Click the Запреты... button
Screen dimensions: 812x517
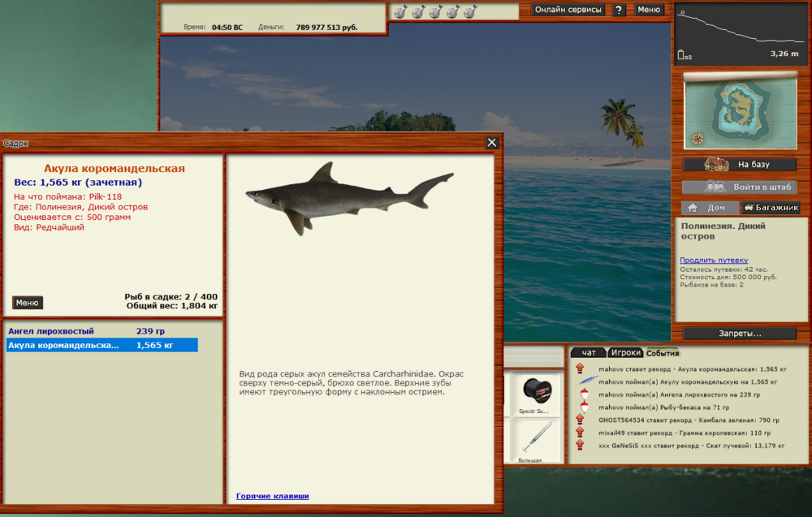tap(741, 333)
